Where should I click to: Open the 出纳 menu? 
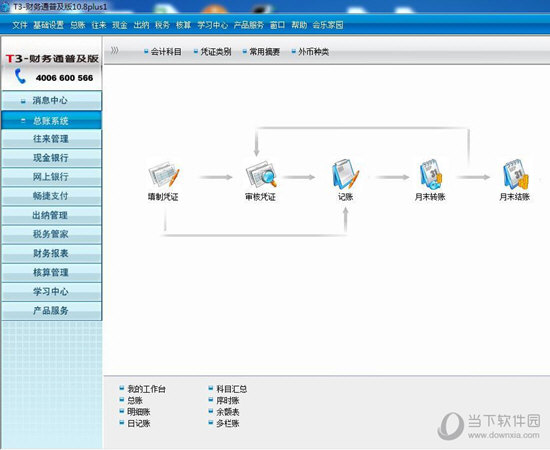point(141,25)
